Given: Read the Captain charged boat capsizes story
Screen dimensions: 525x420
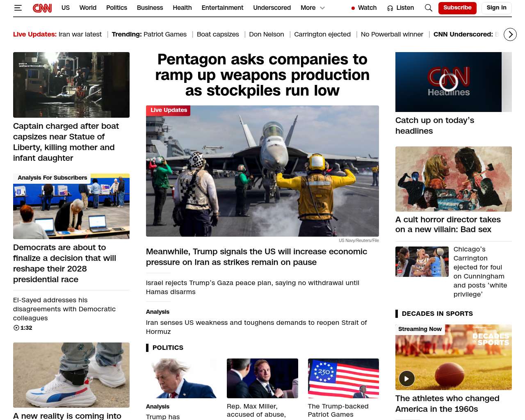Looking at the screenshot, I should 66,142.
